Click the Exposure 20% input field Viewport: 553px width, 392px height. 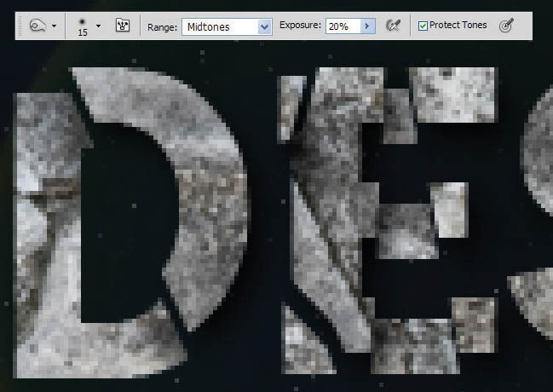tap(342, 26)
